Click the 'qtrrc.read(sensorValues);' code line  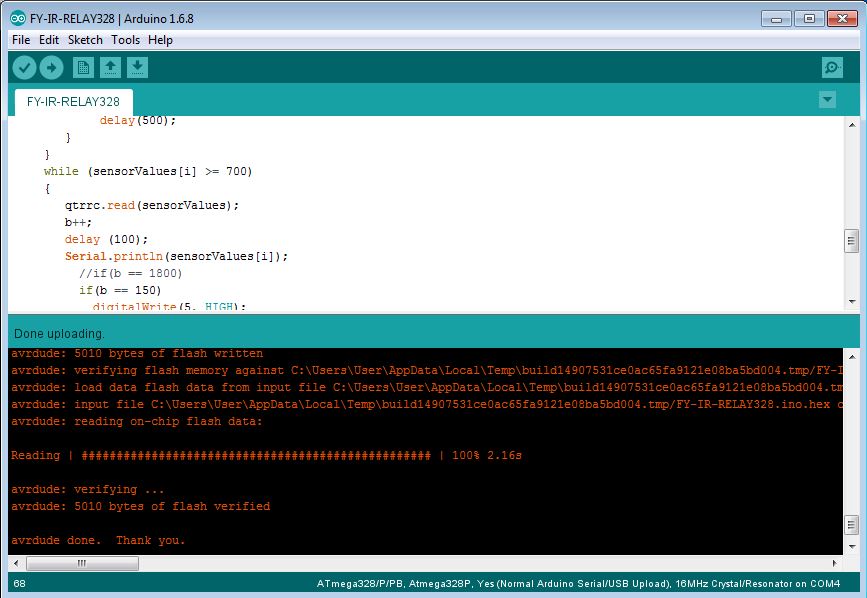[x=152, y=205]
